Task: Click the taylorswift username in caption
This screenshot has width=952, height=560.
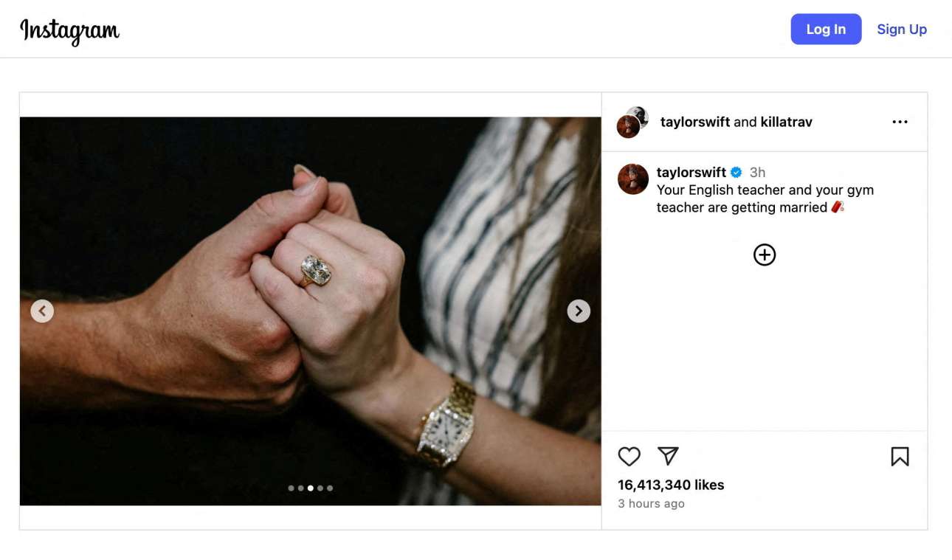Action: click(691, 173)
